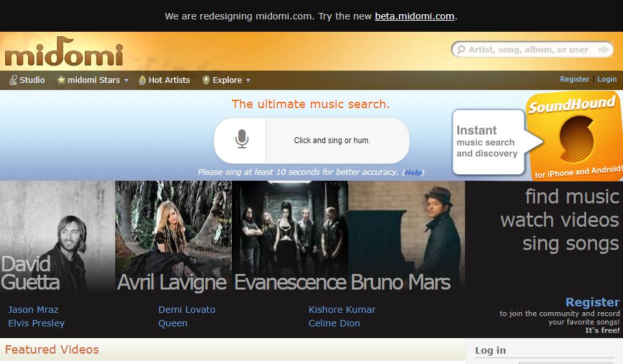Open the SoundHound app banner logo
Screen dimensions: 623x364
point(575,136)
